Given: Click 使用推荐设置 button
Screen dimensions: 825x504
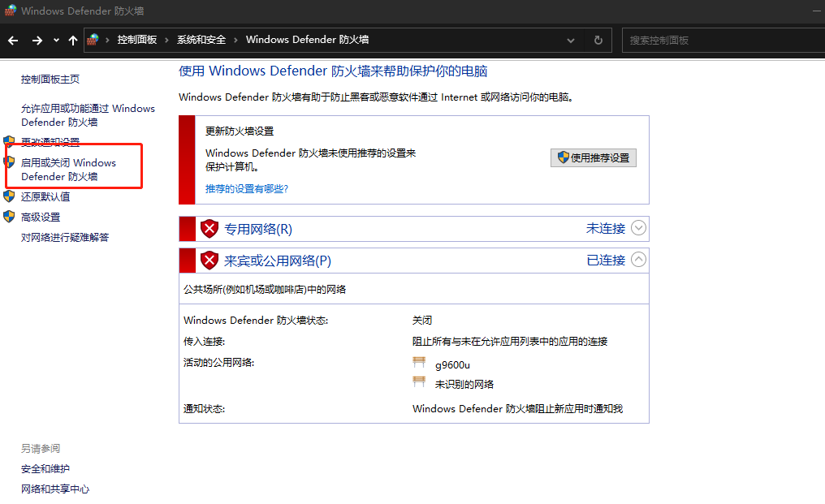Looking at the screenshot, I should pos(594,157).
